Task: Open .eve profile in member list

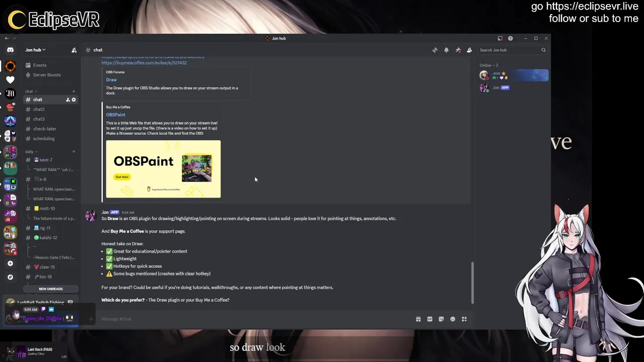Action: pyautogui.click(x=514, y=75)
